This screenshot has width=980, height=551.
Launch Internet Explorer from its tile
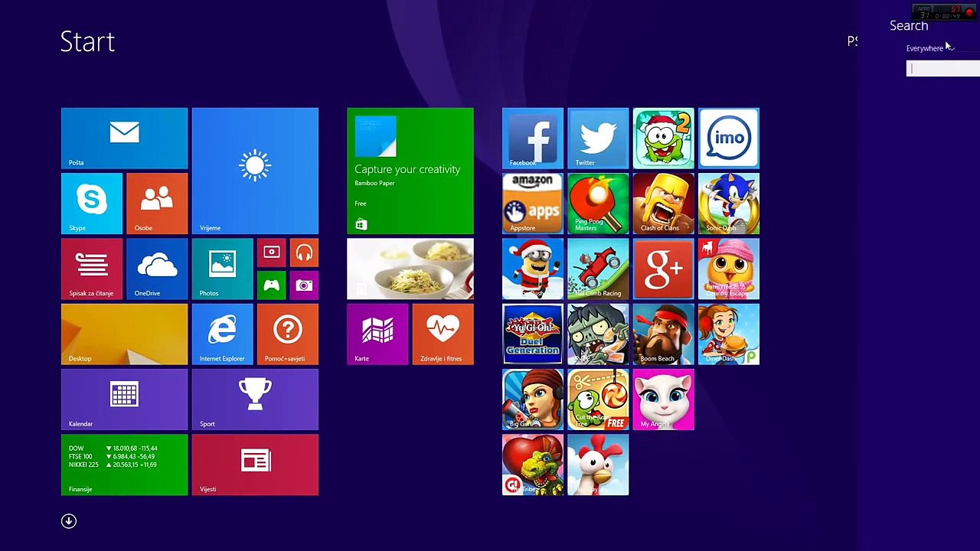(222, 334)
